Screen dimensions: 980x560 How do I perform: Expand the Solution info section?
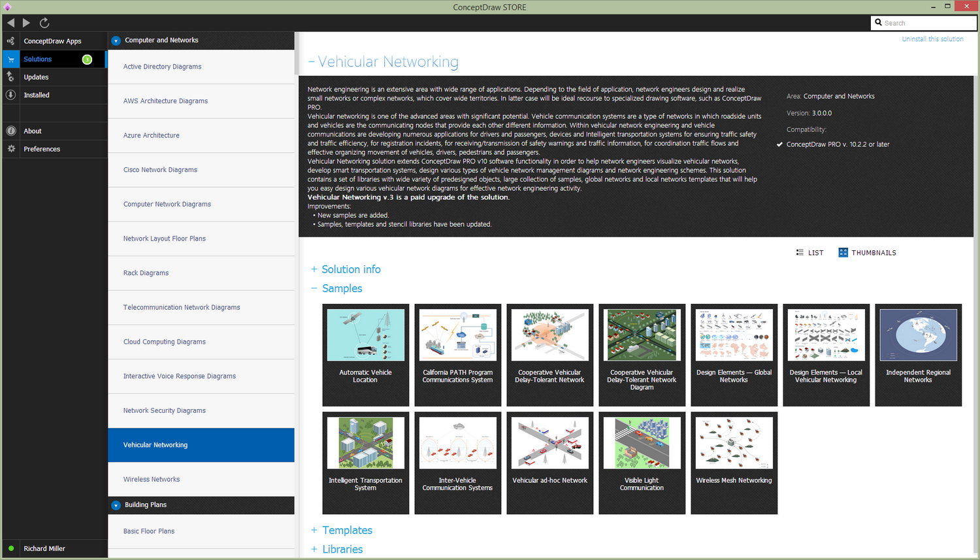314,269
